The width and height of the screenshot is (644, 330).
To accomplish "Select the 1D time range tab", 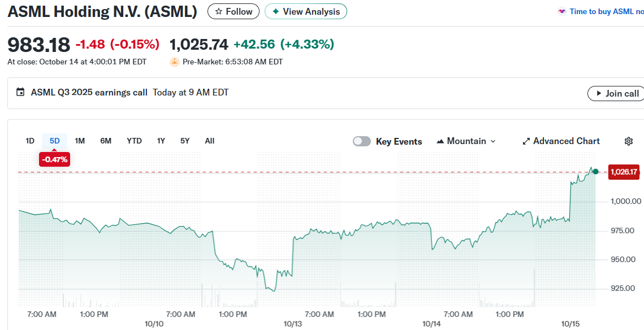I will (x=30, y=141).
